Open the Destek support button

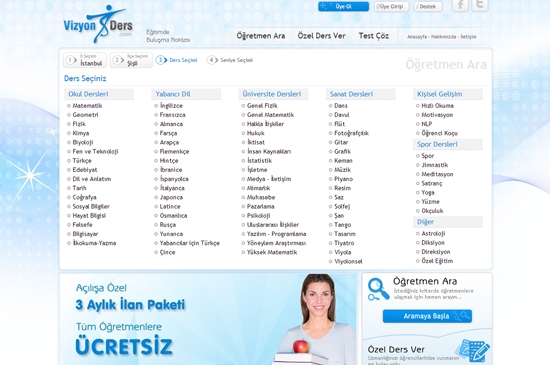click(428, 7)
